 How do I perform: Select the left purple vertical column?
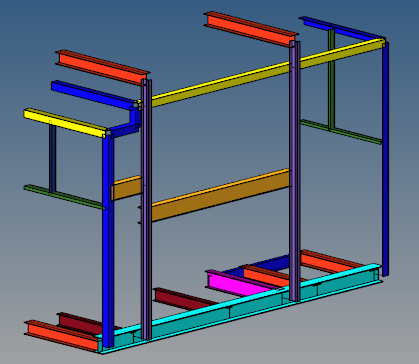tap(146, 209)
